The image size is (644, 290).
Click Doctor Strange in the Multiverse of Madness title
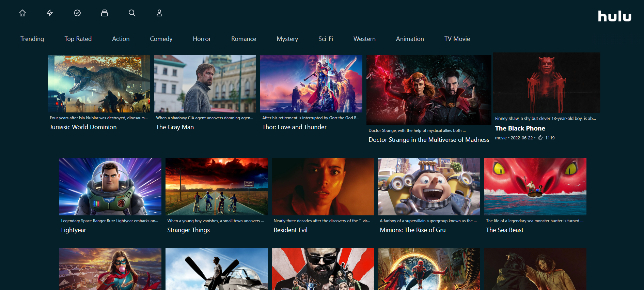(x=429, y=140)
